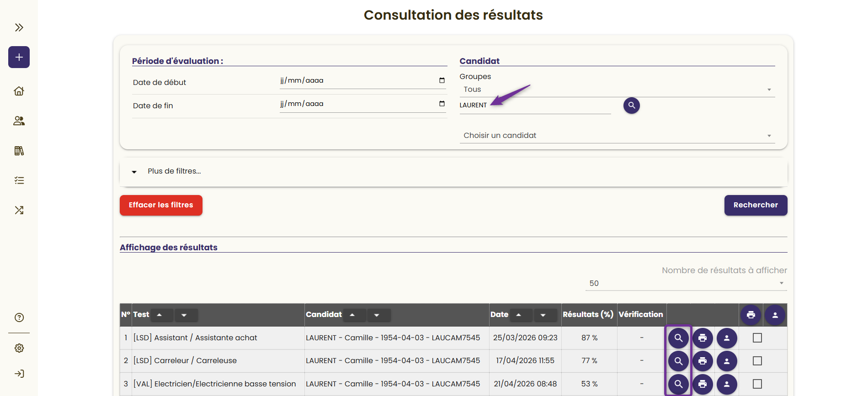Screen dimensions: 868x396
Task: Tick checkbox for Assistant achat row
Action: (757, 338)
